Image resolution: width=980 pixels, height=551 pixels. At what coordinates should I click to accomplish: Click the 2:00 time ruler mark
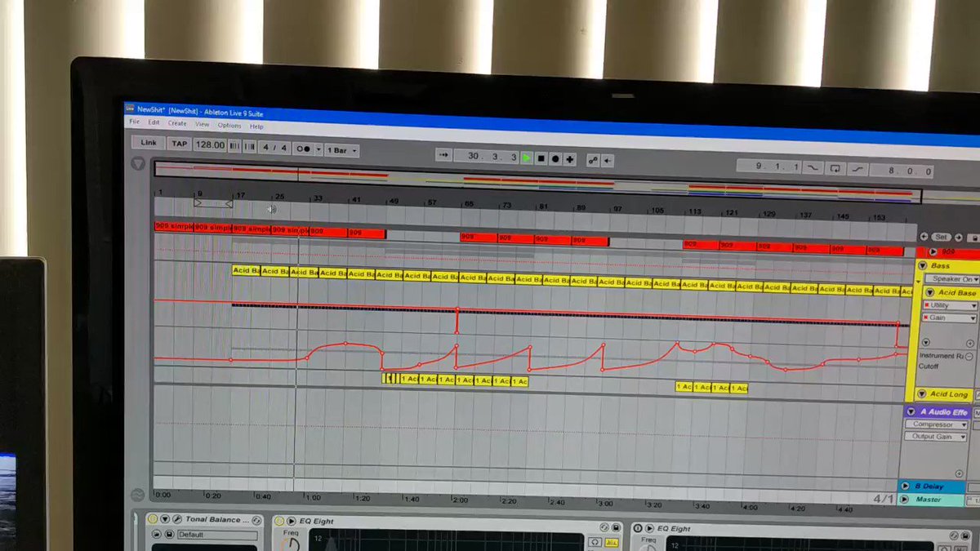pos(461,500)
